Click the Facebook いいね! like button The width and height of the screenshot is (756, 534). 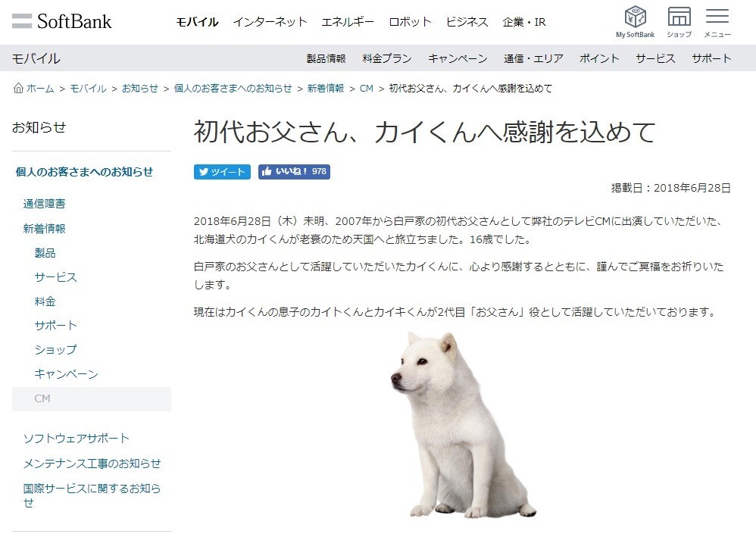point(294,172)
